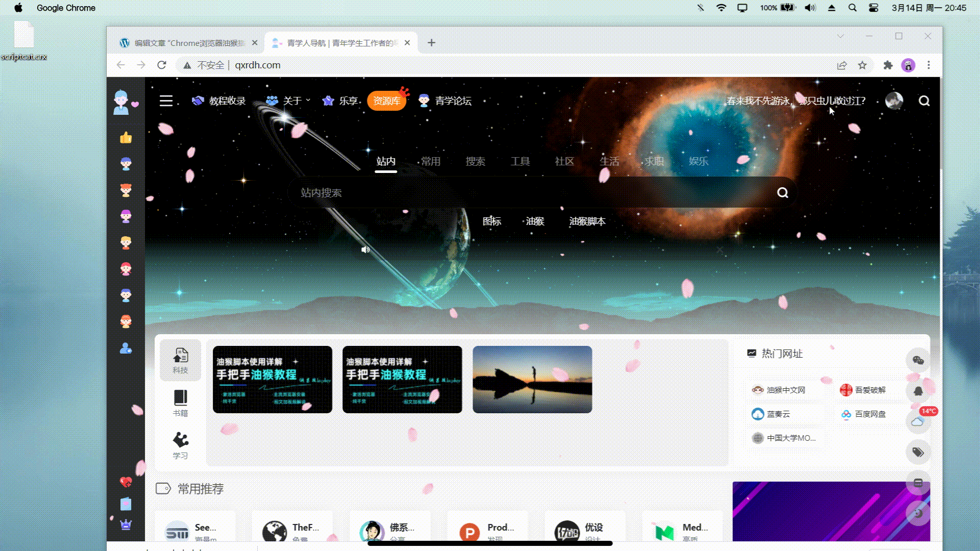This screenshot has height=551, width=980.
Task: Bookmark this page with the star icon
Action: click(x=862, y=65)
